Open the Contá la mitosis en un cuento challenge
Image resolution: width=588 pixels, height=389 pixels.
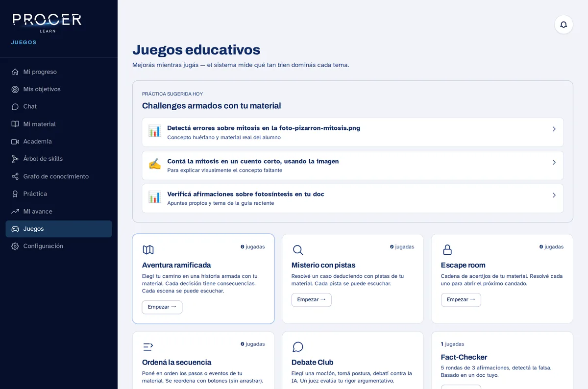point(353,166)
